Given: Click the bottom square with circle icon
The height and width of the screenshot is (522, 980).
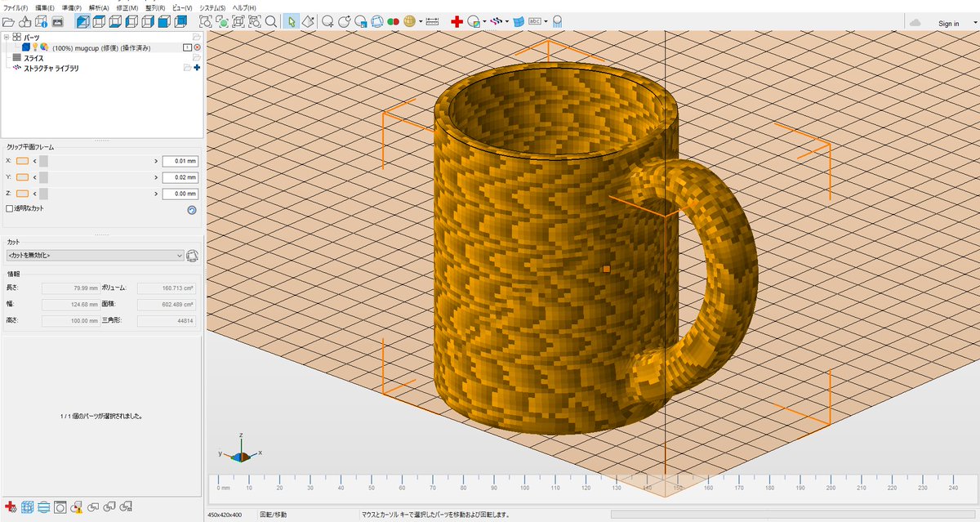Looking at the screenshot, I should [60, 507].
